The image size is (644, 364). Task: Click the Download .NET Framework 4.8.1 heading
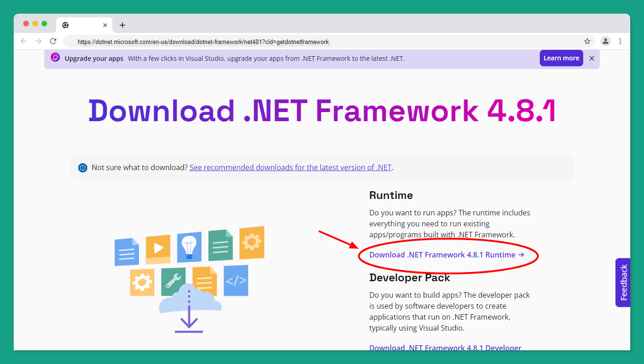[322, 111]
